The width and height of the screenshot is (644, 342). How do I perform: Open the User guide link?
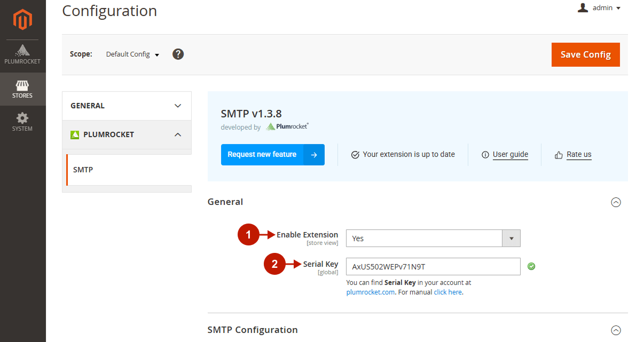coord(511,155)
